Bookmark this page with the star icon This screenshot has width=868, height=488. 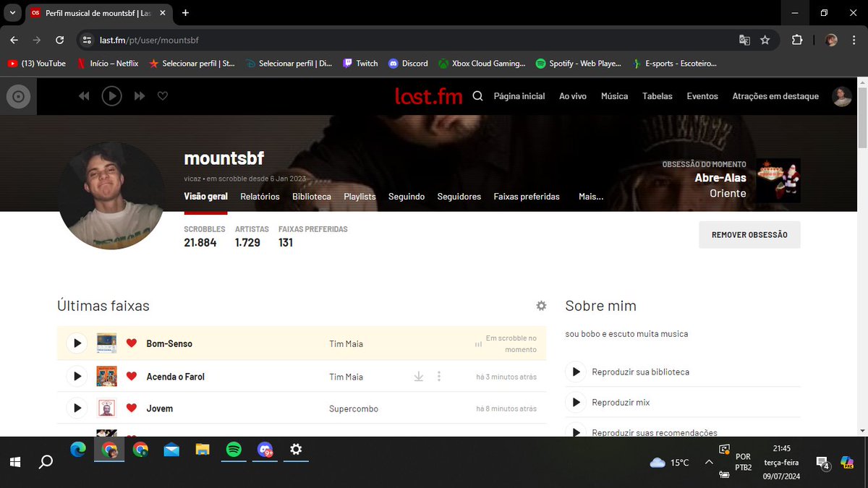point(765,40)
